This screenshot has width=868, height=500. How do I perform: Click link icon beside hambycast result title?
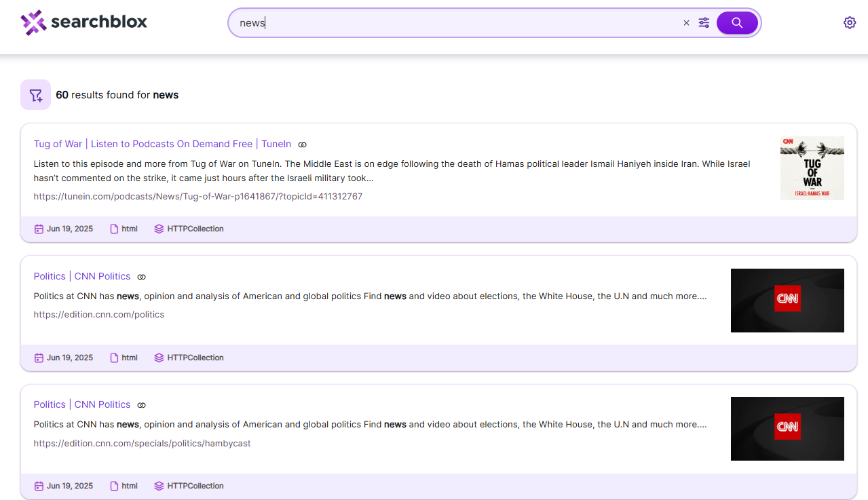(x=142, y=405)
